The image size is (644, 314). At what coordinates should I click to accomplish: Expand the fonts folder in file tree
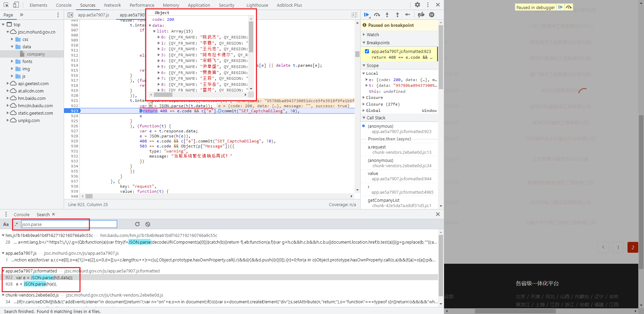[x=12, y=61]
